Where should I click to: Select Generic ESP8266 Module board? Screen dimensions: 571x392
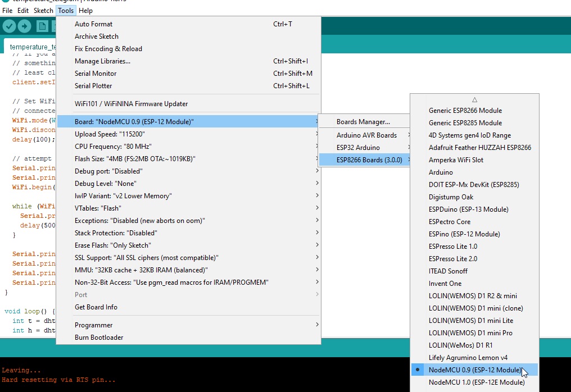pyautogui.click(x=474, y=111)
